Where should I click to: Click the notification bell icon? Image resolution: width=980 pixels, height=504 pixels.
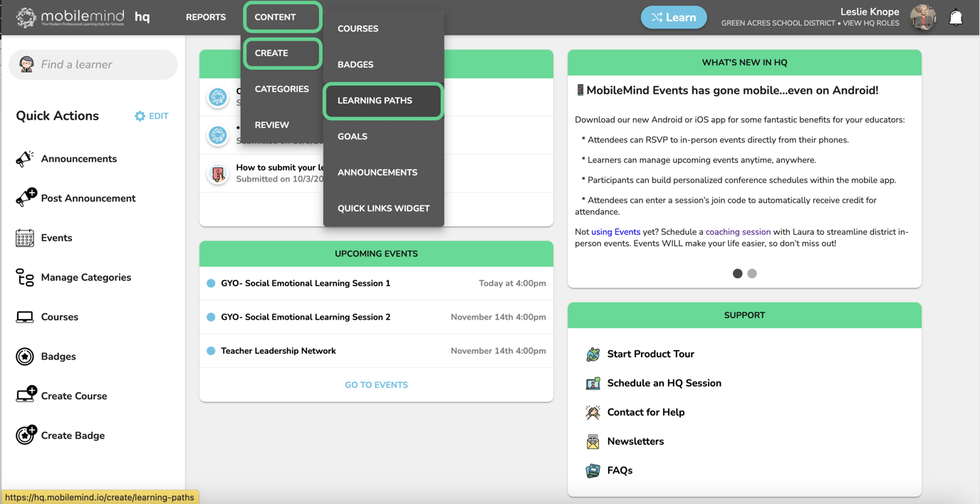956,18
